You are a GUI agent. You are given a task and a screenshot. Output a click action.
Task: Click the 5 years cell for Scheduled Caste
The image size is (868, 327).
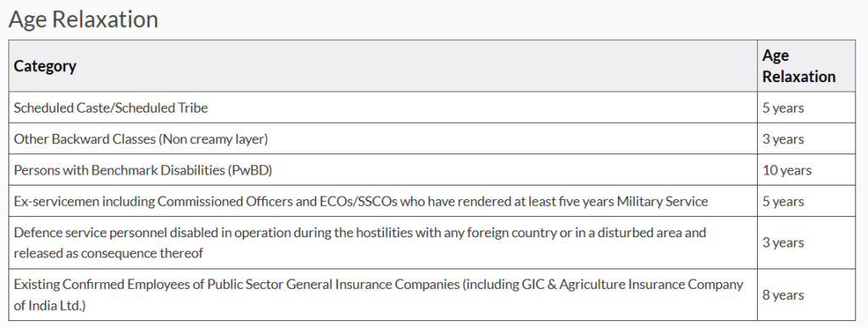(782, 108)
